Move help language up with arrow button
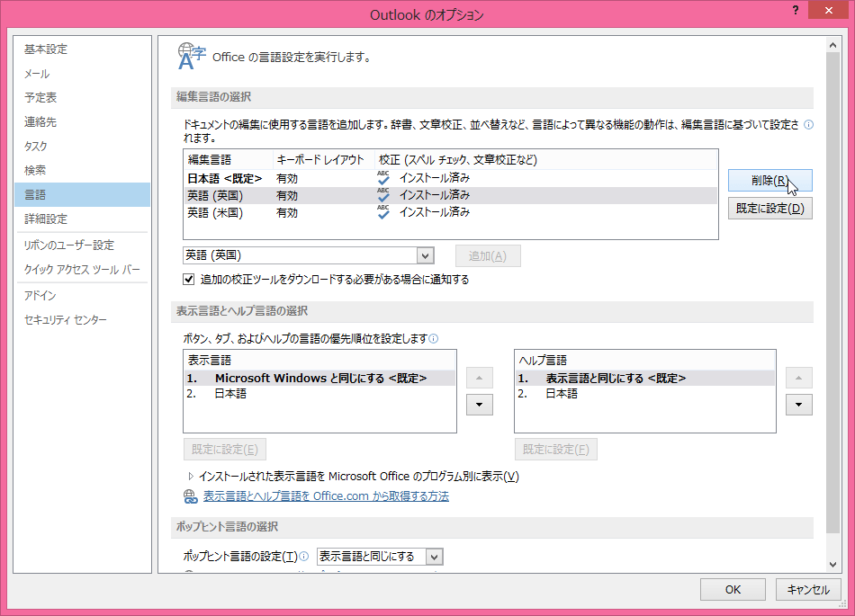This screenshot has width=855, height=616. [x=799, y=378]
